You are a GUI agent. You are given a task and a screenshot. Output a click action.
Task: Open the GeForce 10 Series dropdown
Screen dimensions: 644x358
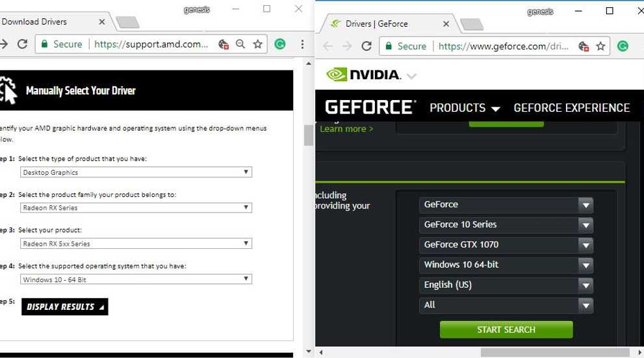pyautogui.click(x=506, y=225)
